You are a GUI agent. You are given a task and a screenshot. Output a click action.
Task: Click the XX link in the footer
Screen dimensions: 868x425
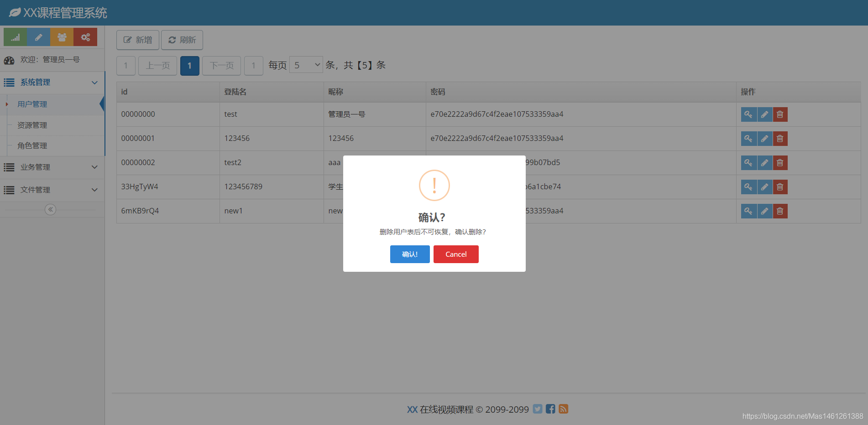point(412,409)
